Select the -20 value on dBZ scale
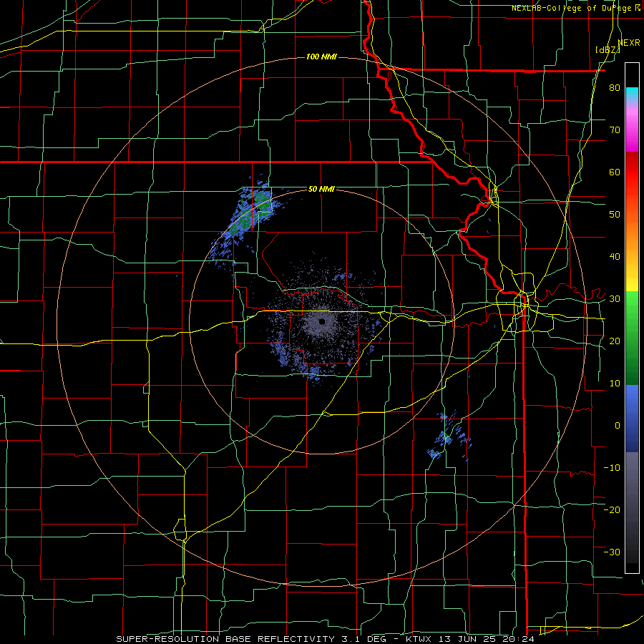This screenshot has width=644, height=644. (612, 510)
